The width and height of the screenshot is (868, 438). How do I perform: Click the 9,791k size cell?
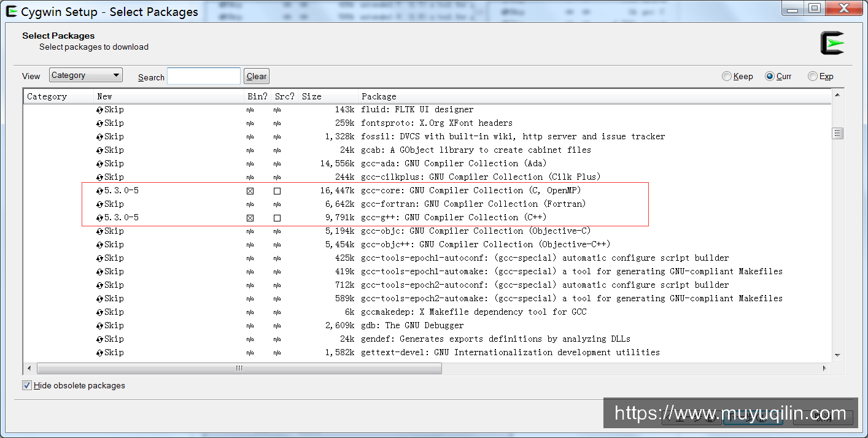pyautogui.click(x=339, y=218)
